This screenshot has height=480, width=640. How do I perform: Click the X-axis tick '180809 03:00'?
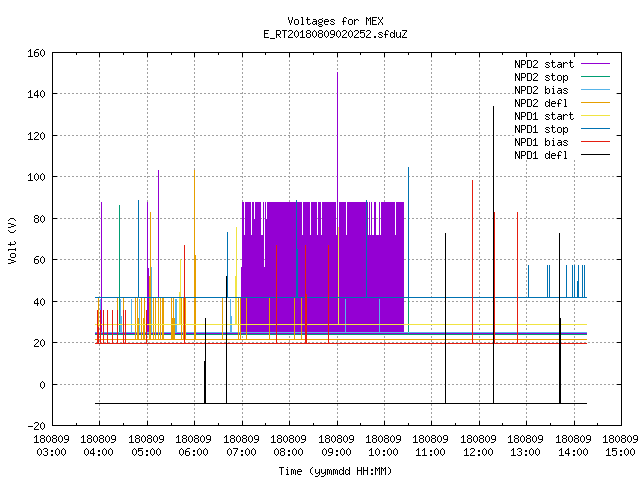click(51, 446)
